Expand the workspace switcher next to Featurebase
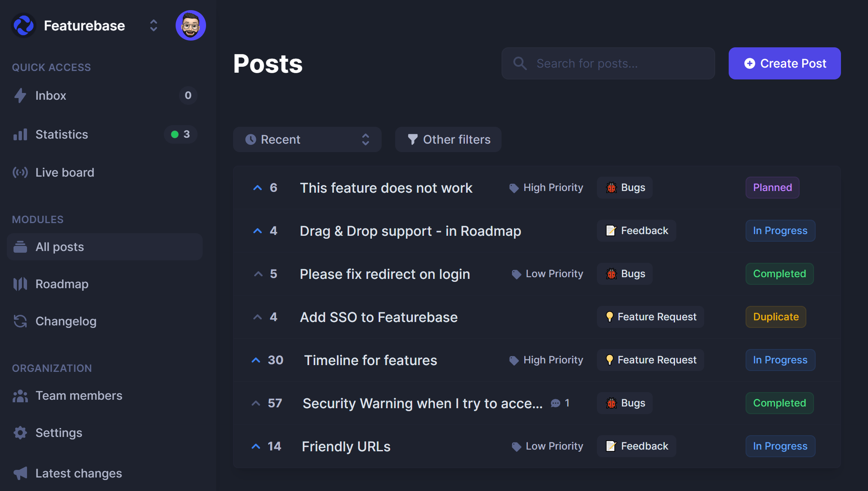The width and height of the screenshot is (868, 491). pyautogui.click(x=153, y=25)
